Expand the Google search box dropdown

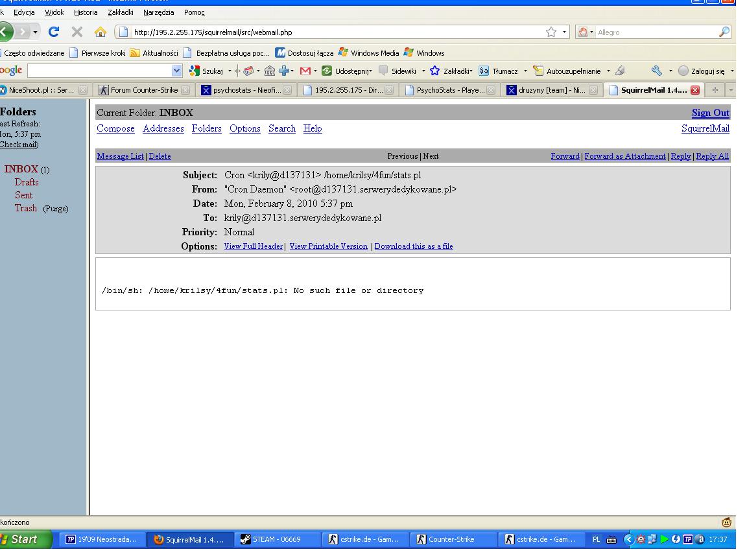176,71
